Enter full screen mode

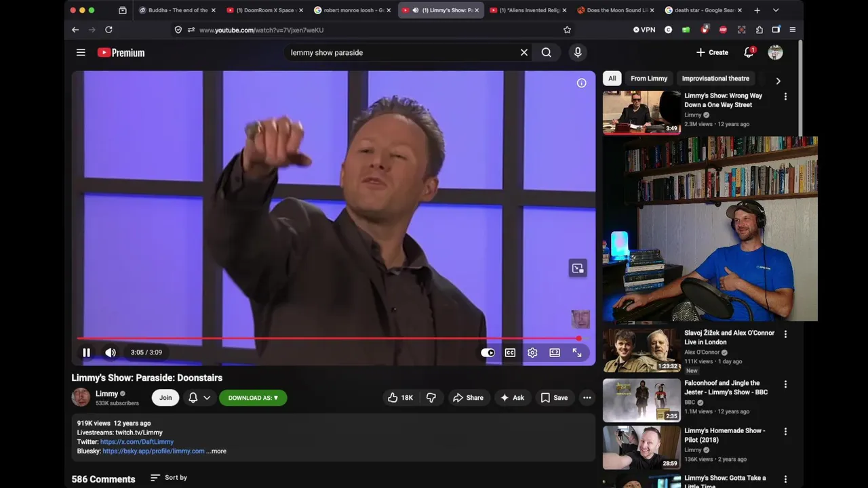coord(577,352)
